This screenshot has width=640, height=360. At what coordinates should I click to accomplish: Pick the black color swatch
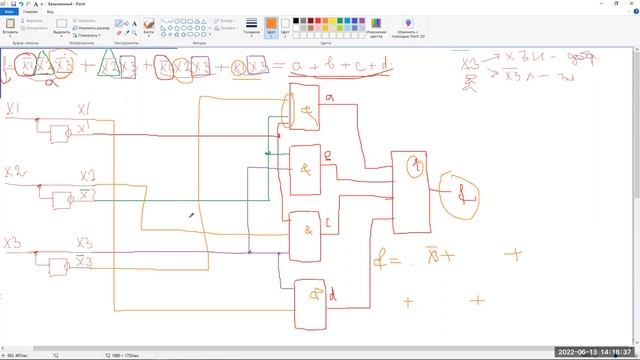(x=296, y=20)
